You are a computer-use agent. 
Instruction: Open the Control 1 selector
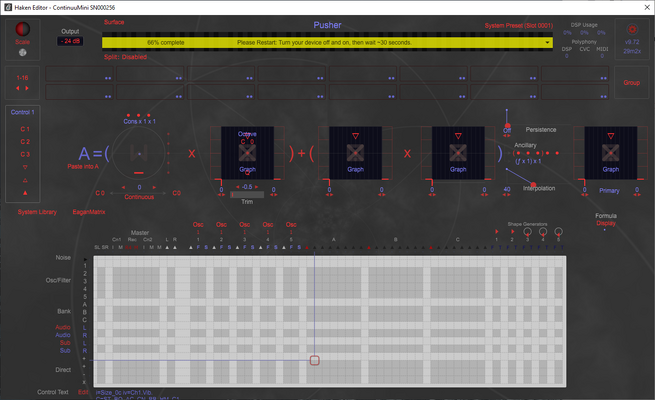(x=23, y=112)
